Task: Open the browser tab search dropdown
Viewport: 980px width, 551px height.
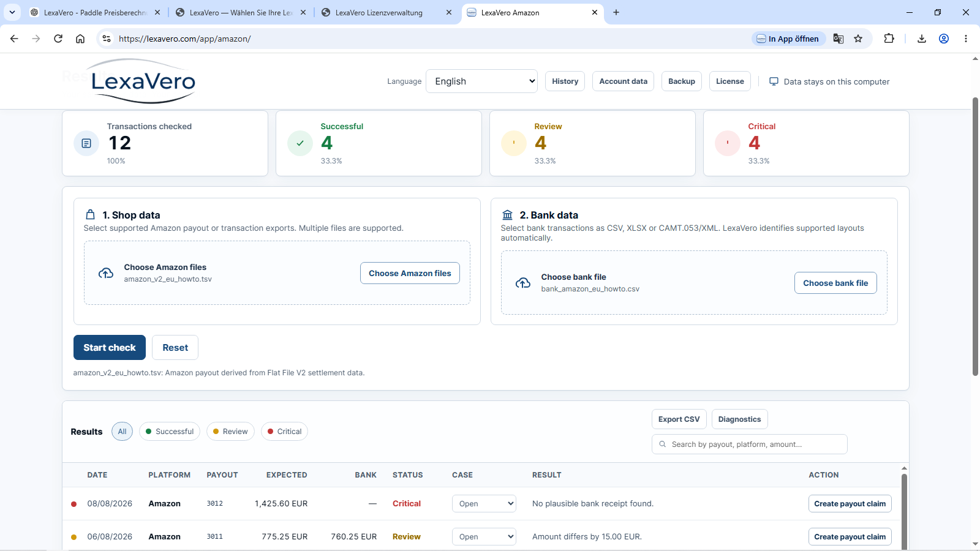Action: pyautogui.click(x=12, y=12)
